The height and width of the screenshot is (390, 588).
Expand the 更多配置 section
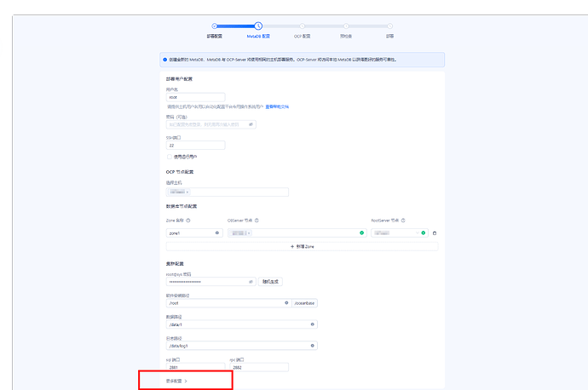tap(176, 381)
